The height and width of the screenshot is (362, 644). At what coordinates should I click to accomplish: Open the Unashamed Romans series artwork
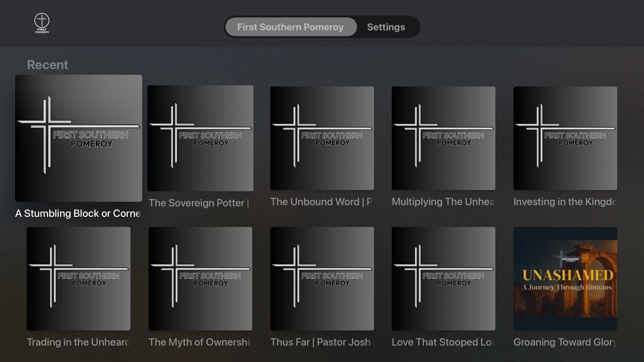pos(565,279)
